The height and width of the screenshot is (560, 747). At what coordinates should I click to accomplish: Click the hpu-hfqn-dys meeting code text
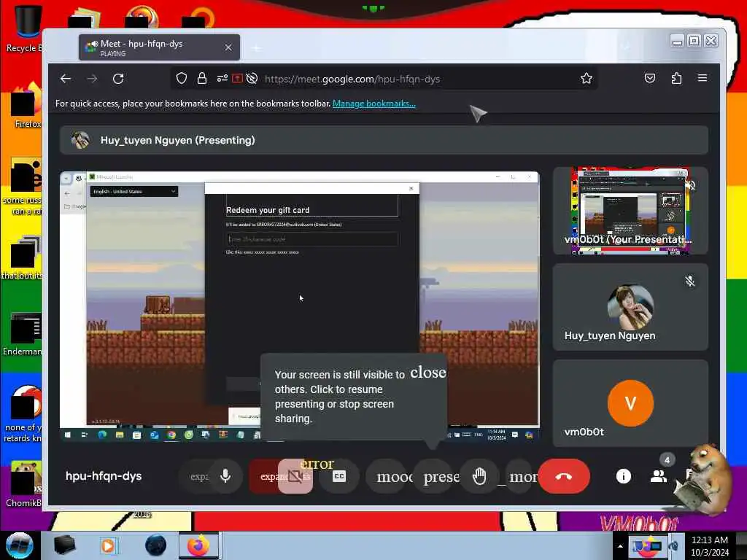(104, 476)
